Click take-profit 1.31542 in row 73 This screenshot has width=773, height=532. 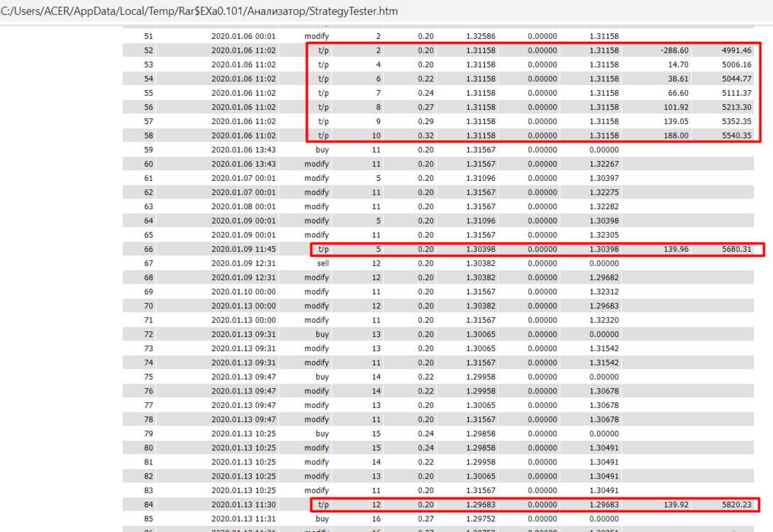click(604, 348)
